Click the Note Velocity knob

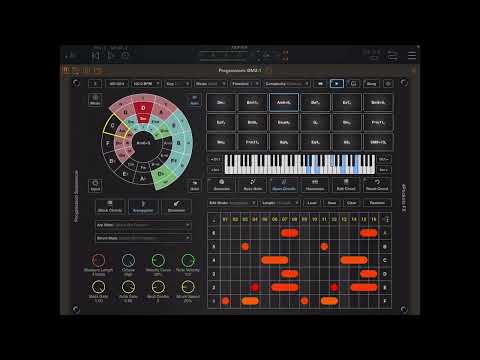point(188,260)
